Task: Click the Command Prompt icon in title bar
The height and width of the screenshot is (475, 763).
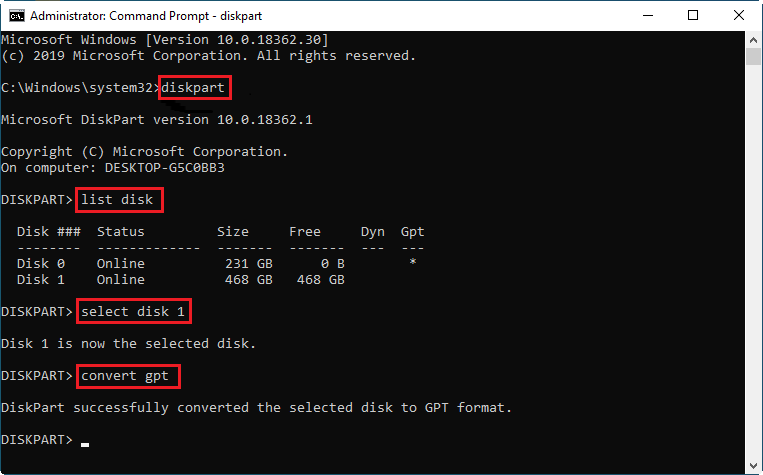Action: pos(17,16)
